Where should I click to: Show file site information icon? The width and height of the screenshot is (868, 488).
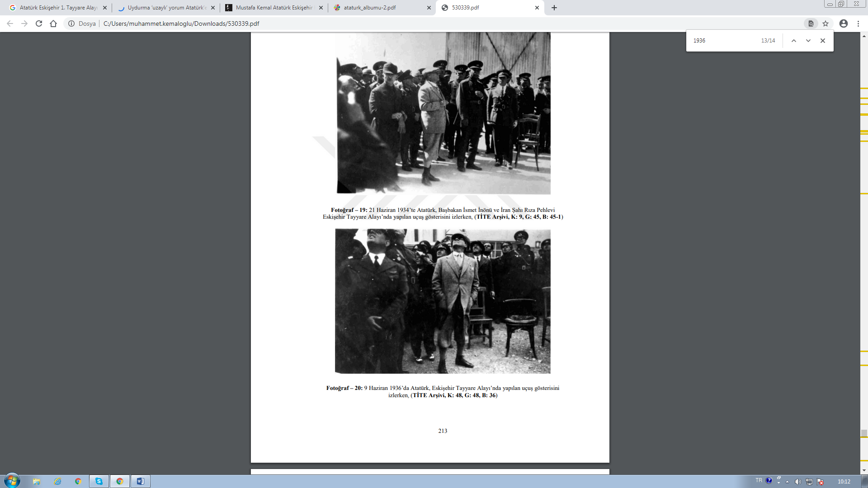pyautogui.click(x=71, y=23)
